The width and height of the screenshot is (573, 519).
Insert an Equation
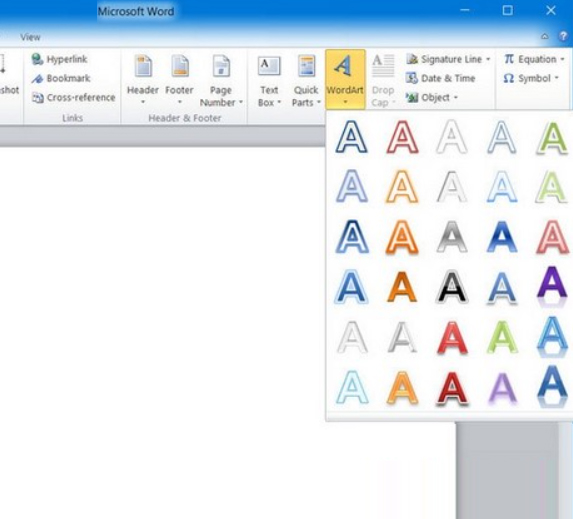530,59
